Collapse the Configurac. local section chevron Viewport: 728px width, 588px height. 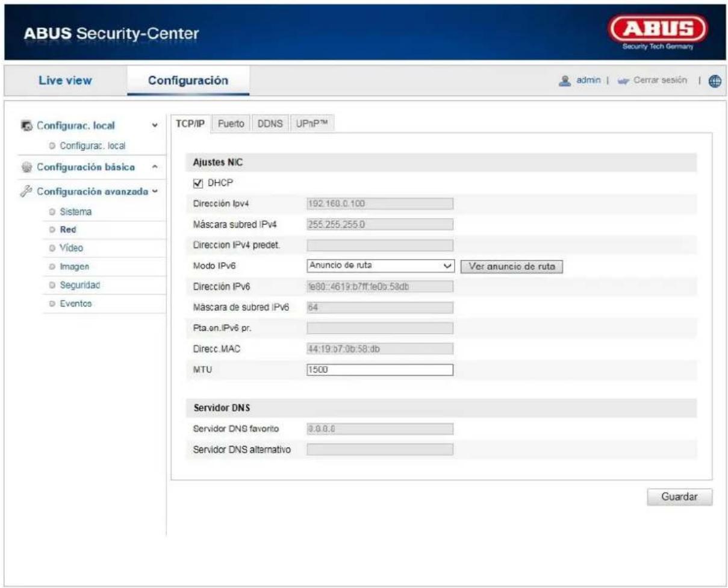point(155,127)
